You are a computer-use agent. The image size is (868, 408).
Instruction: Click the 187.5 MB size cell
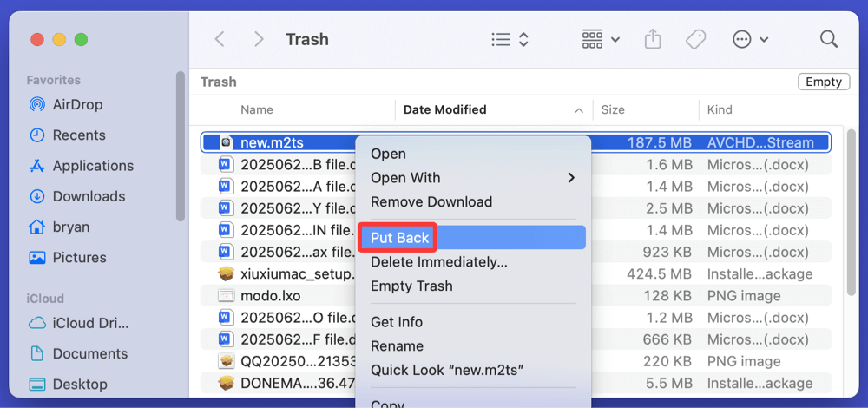click(660, 143)
